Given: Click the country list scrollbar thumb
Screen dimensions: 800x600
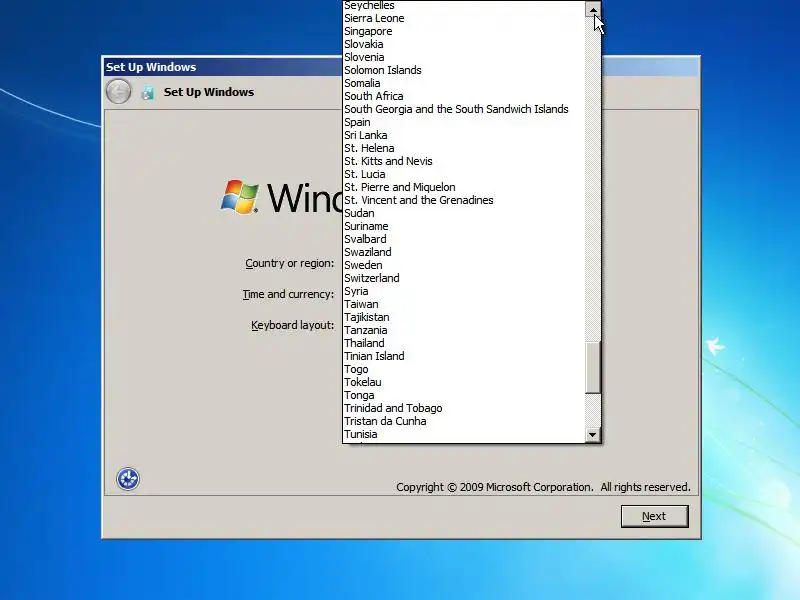Looking at the screenshot, I should 593,367.
